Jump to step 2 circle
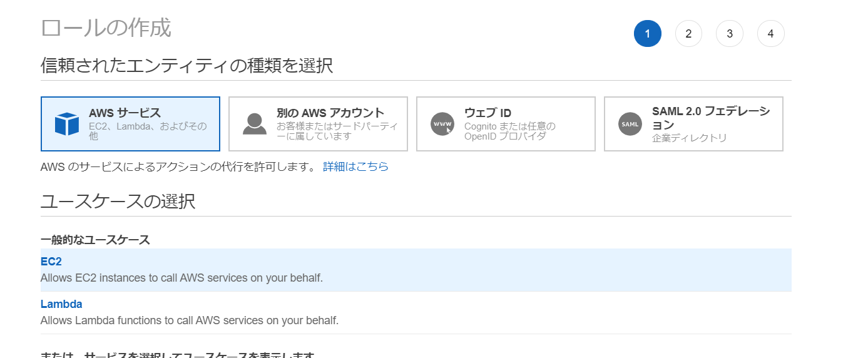 (x=688, y=34)
